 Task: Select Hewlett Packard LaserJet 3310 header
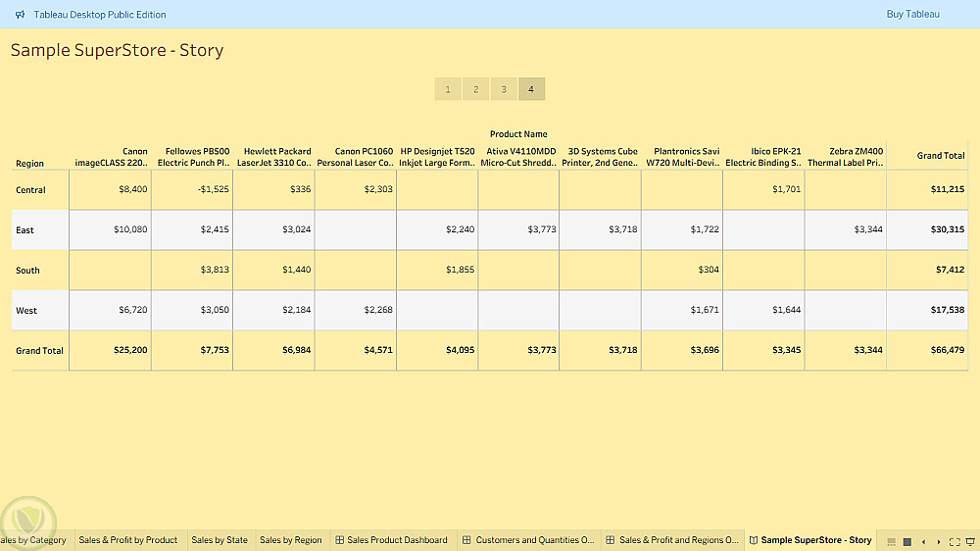(x=273, y=156)
